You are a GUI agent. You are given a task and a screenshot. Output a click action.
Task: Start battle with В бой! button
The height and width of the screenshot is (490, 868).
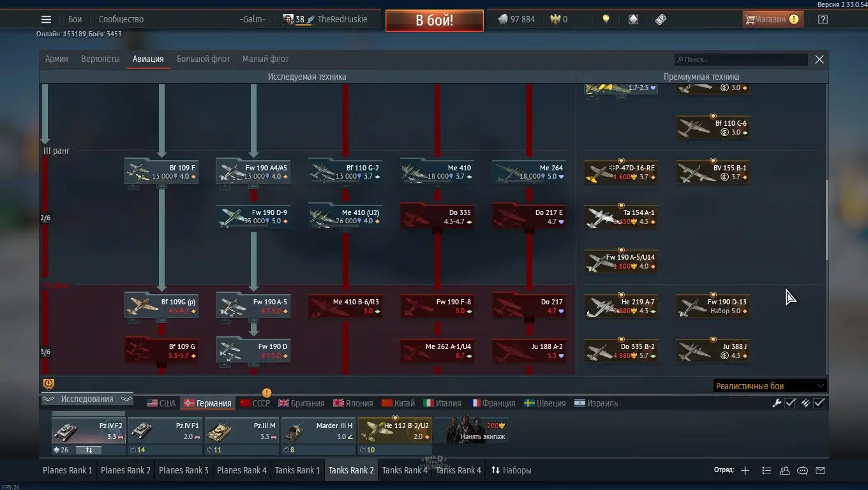pos(434,20)
